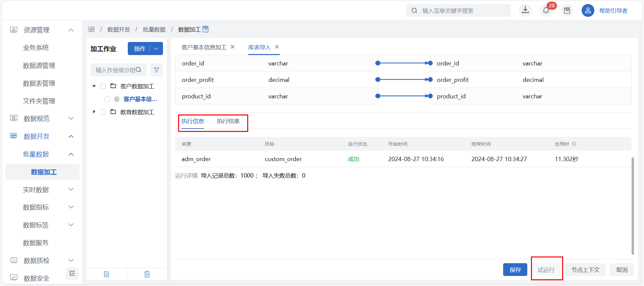Collapse the sidebar menu using the fold icon
The image size is (644, 286).
[x=72, y=273]
